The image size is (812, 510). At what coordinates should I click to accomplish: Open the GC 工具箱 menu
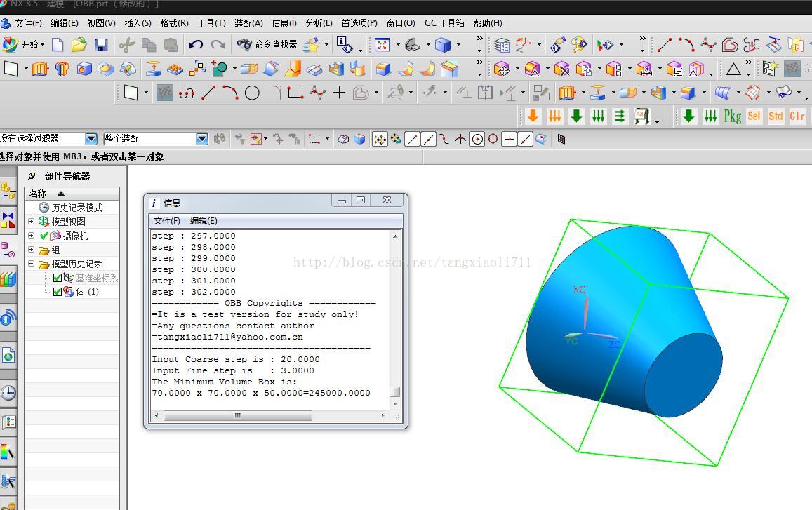[444, 23]
